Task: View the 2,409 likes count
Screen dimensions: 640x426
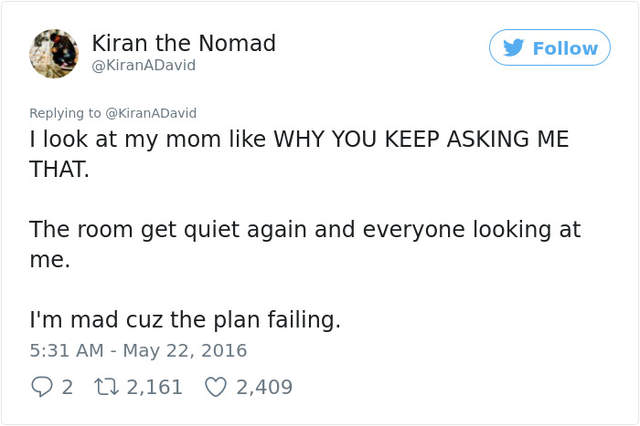Action: [x=264, y=386]
